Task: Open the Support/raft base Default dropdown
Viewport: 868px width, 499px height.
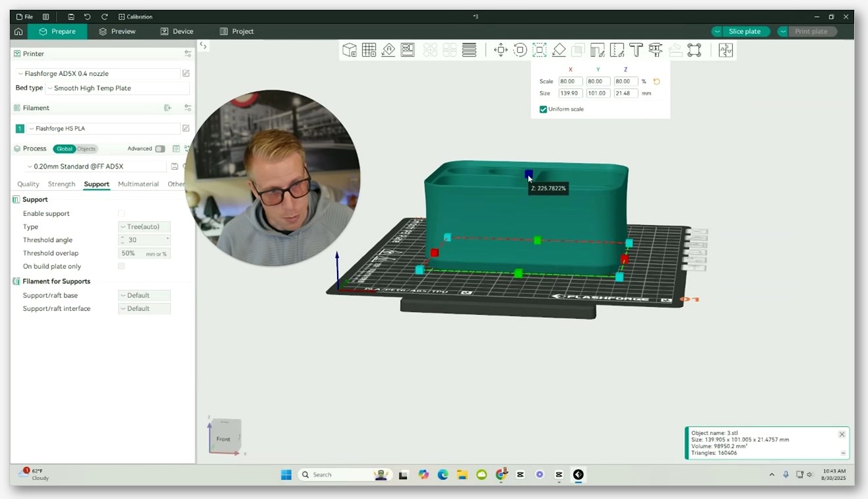Action: pyautogui.click(x=144, y=295)
